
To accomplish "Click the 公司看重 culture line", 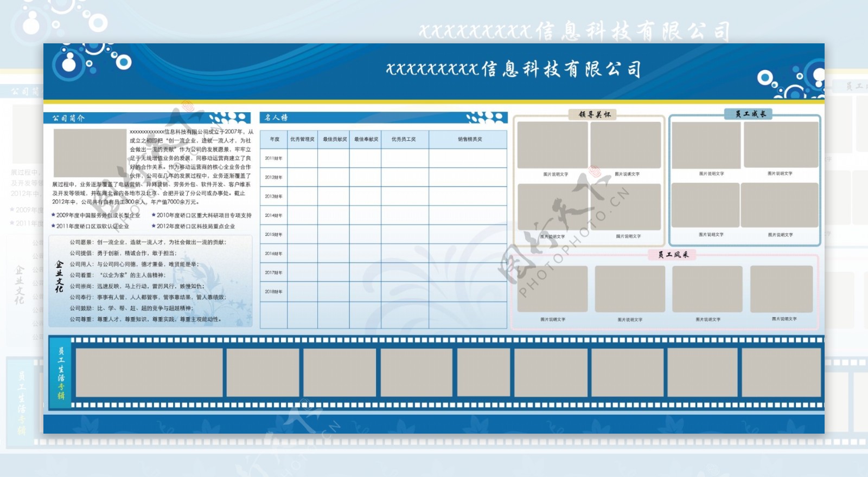I will pos(118,275).
